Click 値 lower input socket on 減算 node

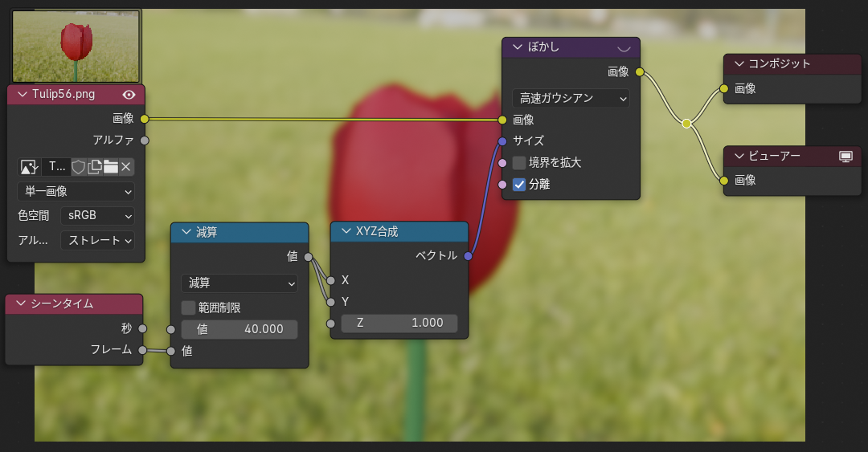point(171,352)
